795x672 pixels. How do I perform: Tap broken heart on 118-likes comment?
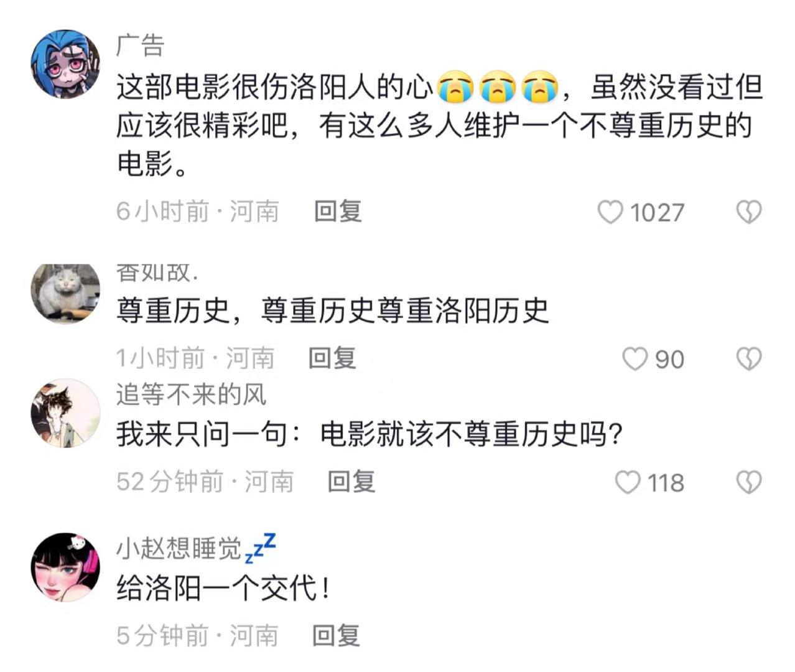point(749,482)
